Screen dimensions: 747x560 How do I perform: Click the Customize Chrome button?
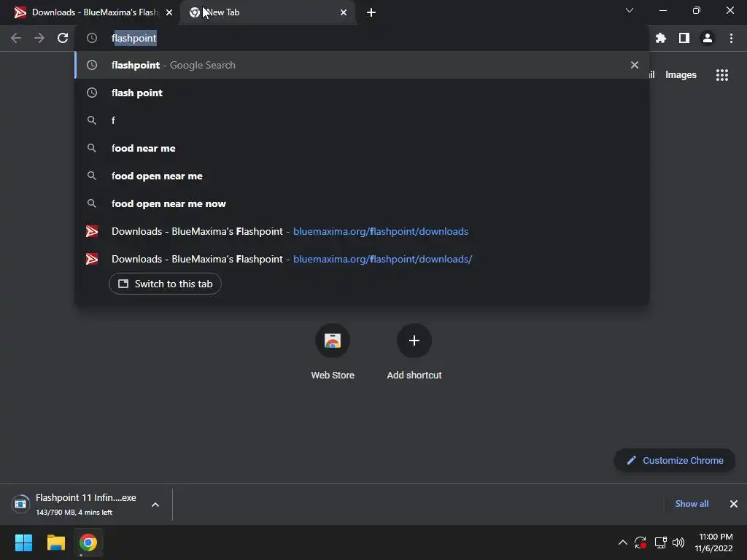pos(675,461)
